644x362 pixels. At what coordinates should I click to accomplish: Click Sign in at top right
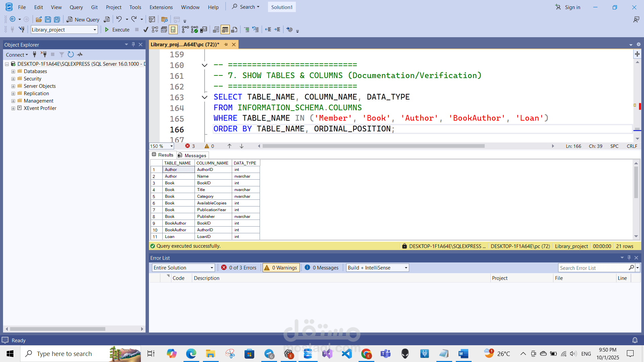coord(568,7)
